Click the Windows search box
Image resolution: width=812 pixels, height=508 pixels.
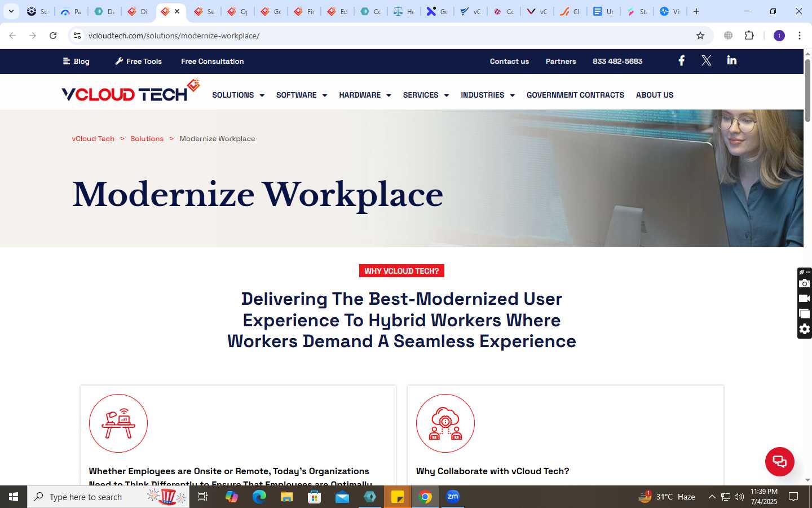point(108,497)
